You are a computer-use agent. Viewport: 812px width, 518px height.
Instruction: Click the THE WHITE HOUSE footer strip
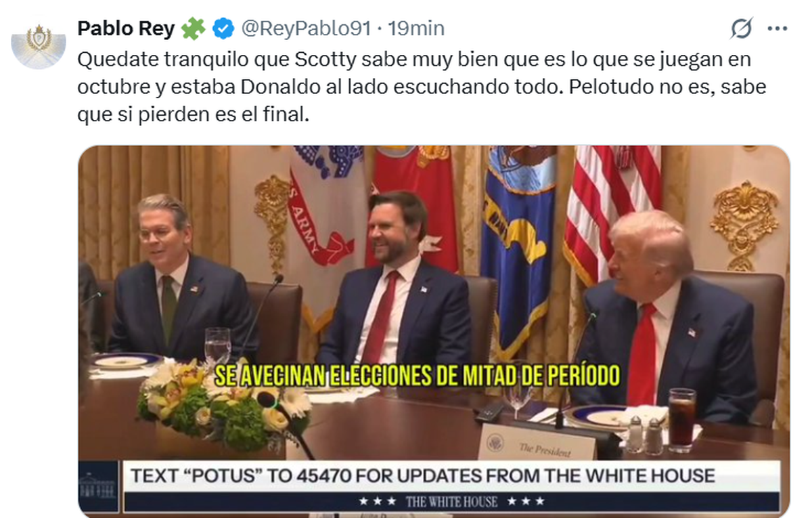coord(451,502)
